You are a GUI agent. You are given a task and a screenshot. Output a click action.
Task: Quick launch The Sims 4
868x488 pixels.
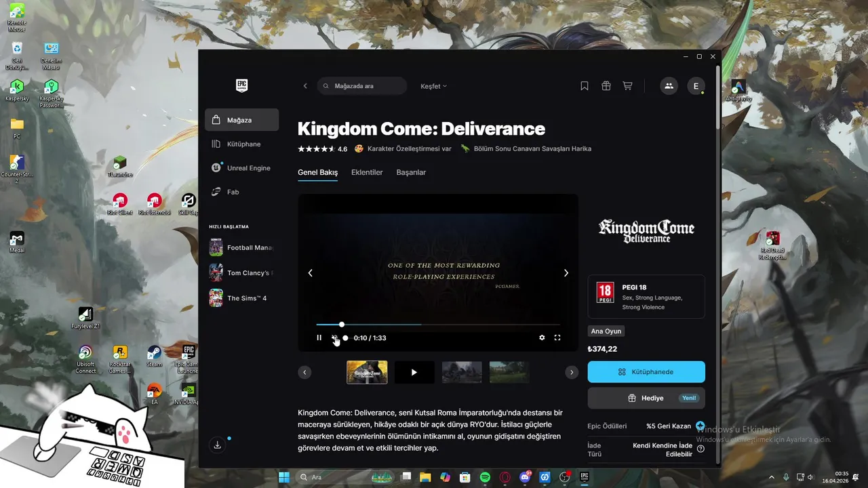pyautogui.click(x=241, y=298)
